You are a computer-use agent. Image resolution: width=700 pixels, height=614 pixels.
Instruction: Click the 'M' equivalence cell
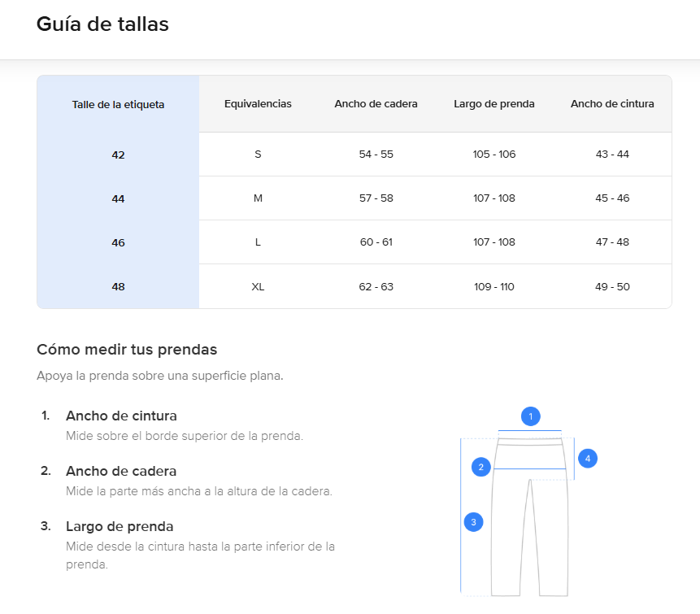(258, 198)
